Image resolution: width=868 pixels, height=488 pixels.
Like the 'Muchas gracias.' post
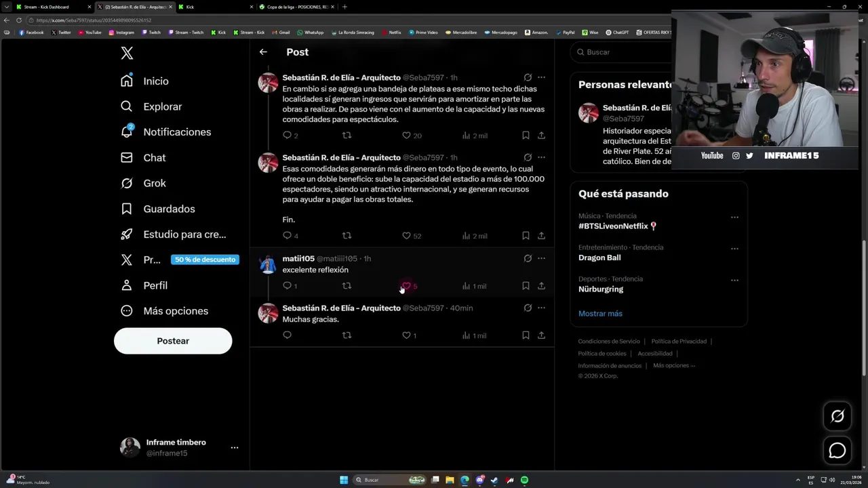pyautogui.click(x=406, y=335)
